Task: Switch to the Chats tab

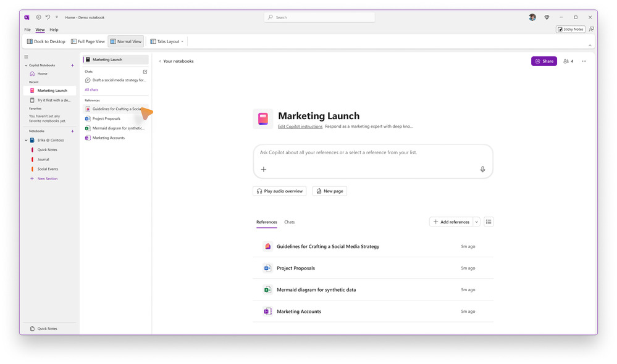Action: click(289, 222)
